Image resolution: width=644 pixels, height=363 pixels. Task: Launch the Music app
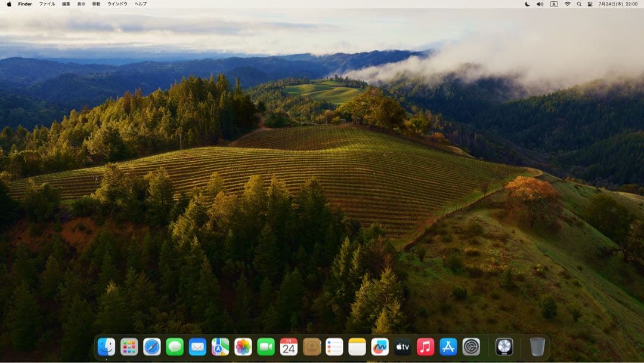click(425, 347)
